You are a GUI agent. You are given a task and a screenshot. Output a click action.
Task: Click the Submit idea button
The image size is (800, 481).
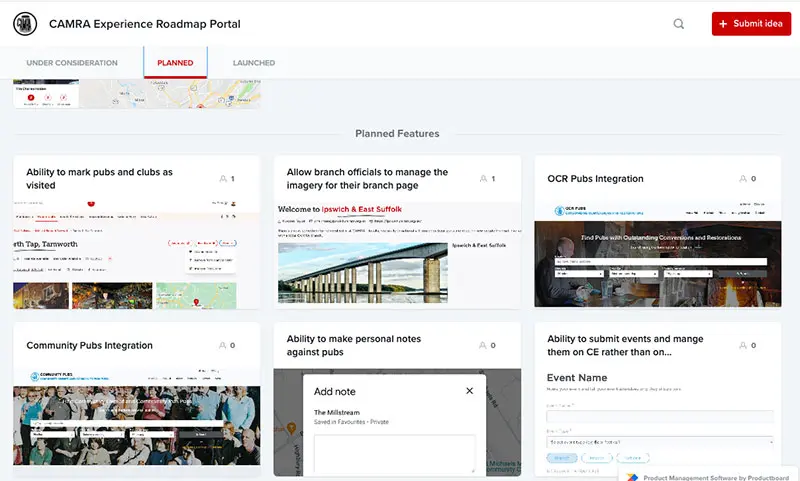click(x=751, y=23)
